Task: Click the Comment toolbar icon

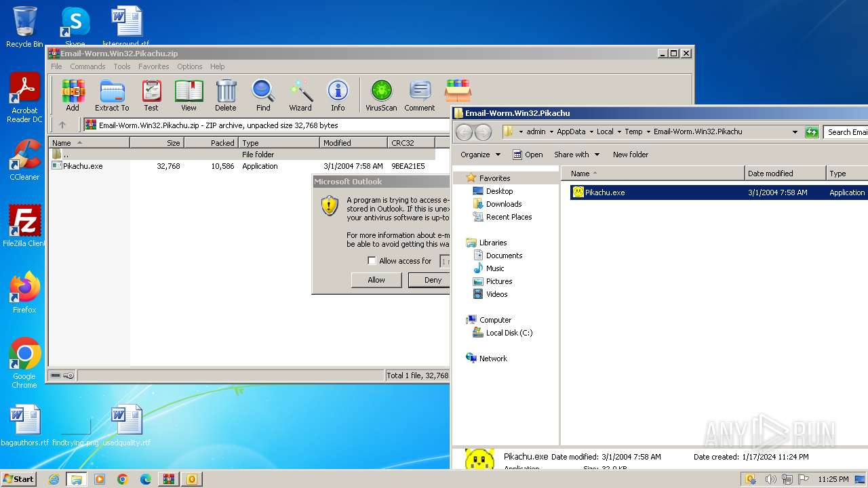Action: pos(420,95)
